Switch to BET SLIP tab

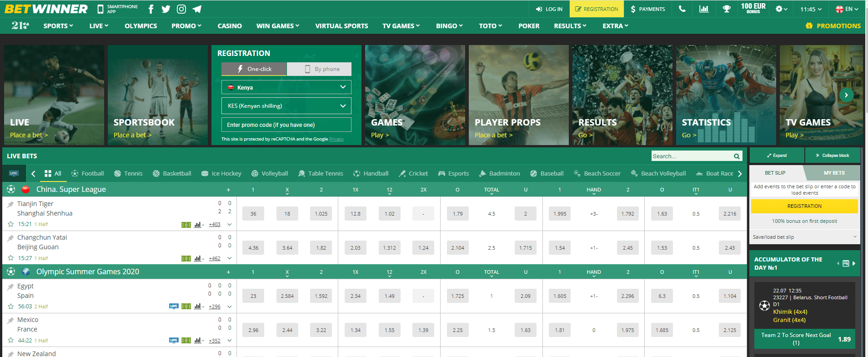pos(775,173)
